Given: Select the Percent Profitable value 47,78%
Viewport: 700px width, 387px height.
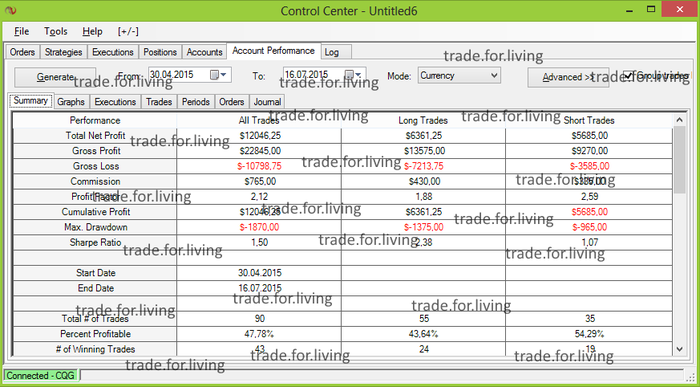Looking at the screenshot, I should (260, 334).
